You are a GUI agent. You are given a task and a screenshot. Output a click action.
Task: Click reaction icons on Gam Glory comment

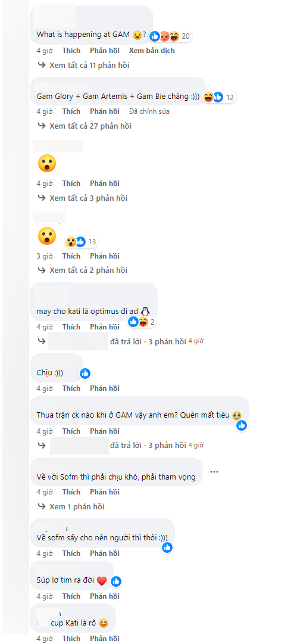218,97
